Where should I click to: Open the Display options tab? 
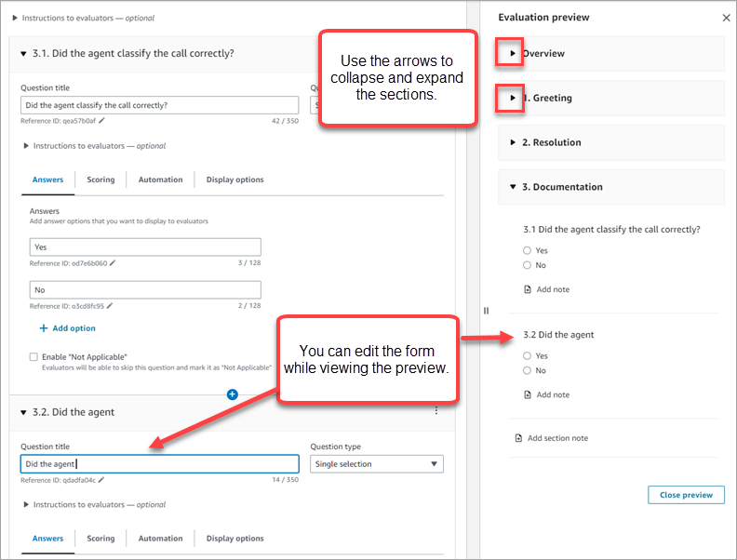click(234, 180)
